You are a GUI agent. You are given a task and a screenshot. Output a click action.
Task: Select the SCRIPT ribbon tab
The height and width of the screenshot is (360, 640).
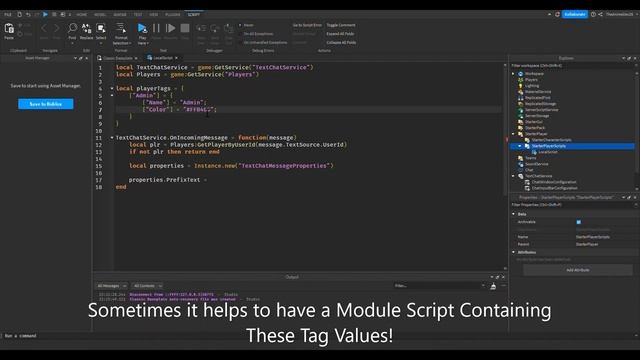[x=194, y=15]
